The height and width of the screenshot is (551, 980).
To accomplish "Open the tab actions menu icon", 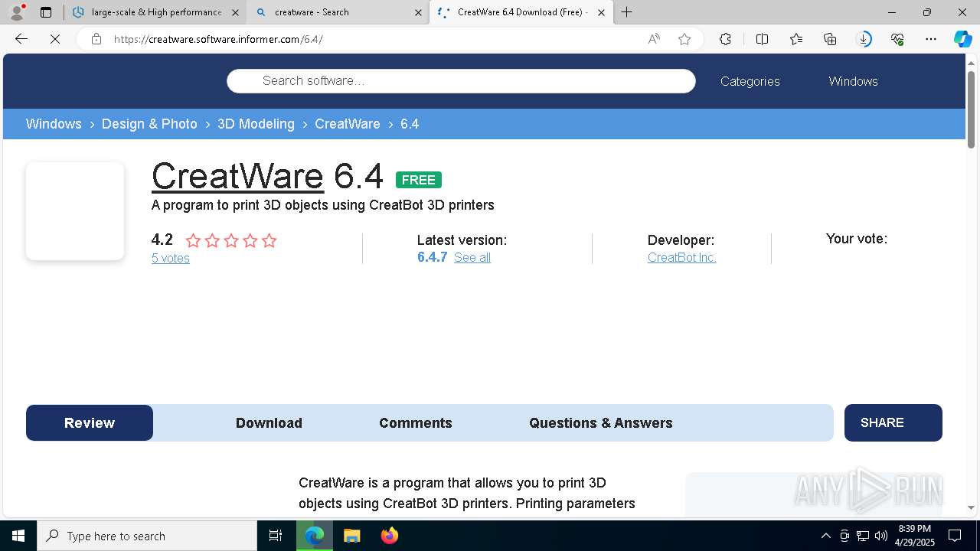I will (x=46, y=12).
